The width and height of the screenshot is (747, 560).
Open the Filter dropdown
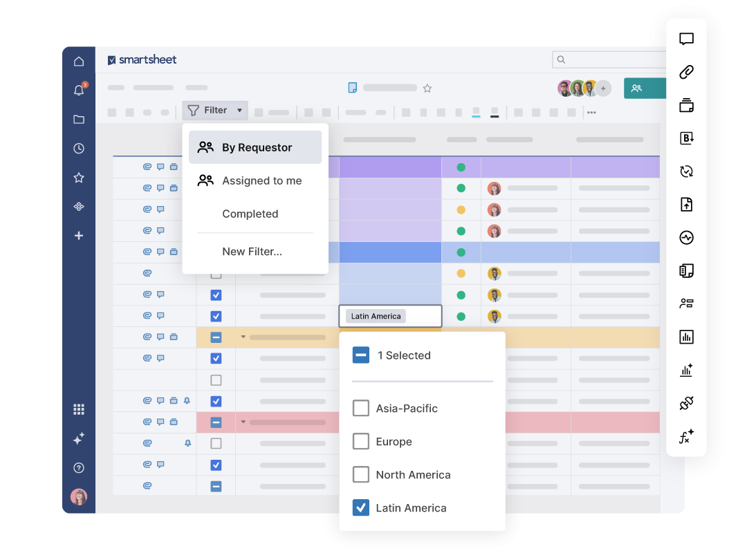pos(215,111)
